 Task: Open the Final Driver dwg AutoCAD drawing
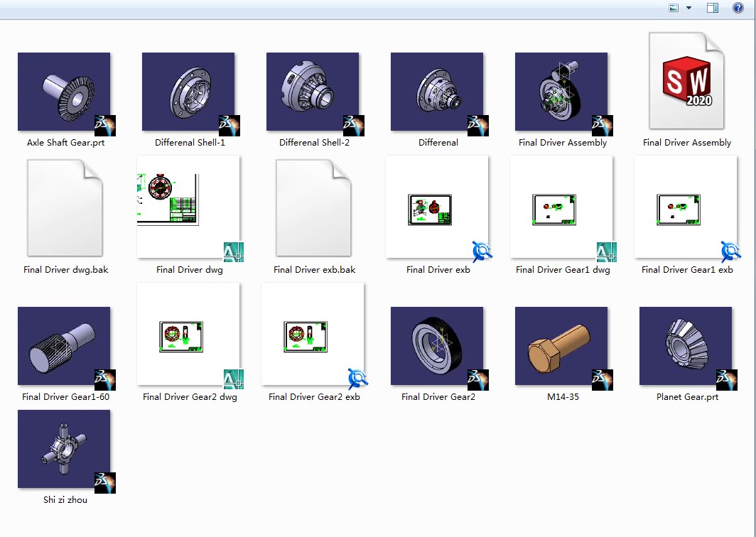(188, 207)
